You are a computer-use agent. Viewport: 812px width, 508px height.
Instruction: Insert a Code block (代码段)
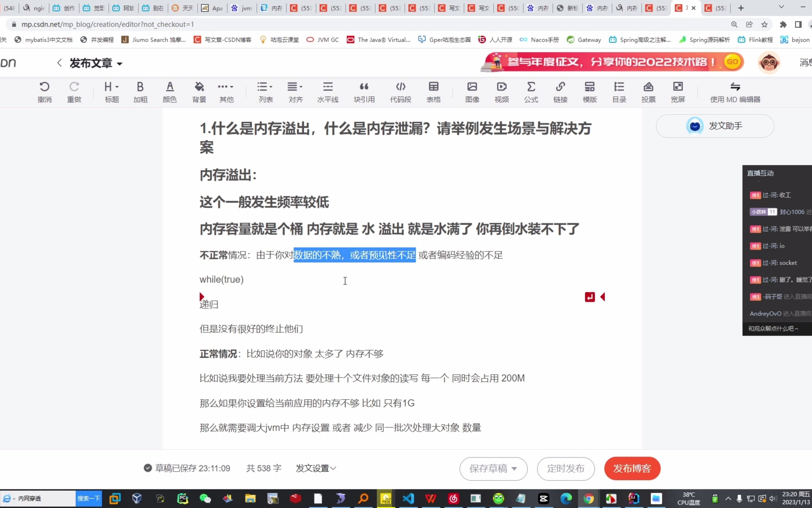tap(401, 92)
